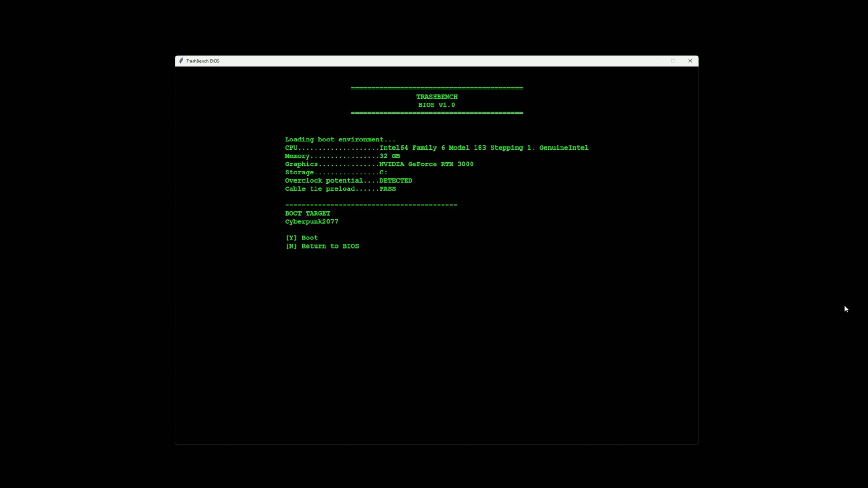Minimize the TrashBench BIOS window
Screen dimensions: 868x488
pyautogui.click(x=656, y=61)
